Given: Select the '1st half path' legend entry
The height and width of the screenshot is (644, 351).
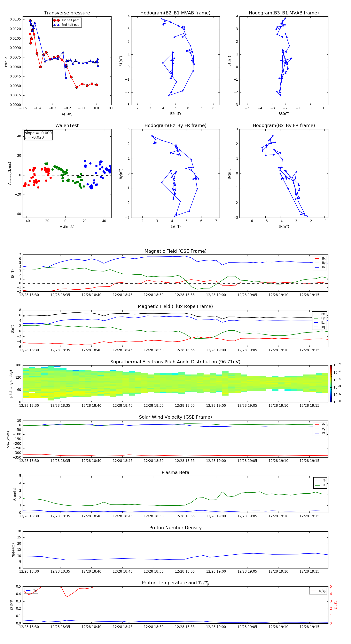Looking at the screenshot, I should coord(66,20).
